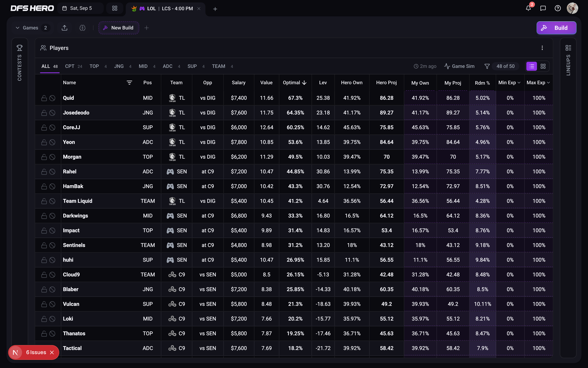Sort by Optimal column
The image size is (588, 368).
click(295, 83)
